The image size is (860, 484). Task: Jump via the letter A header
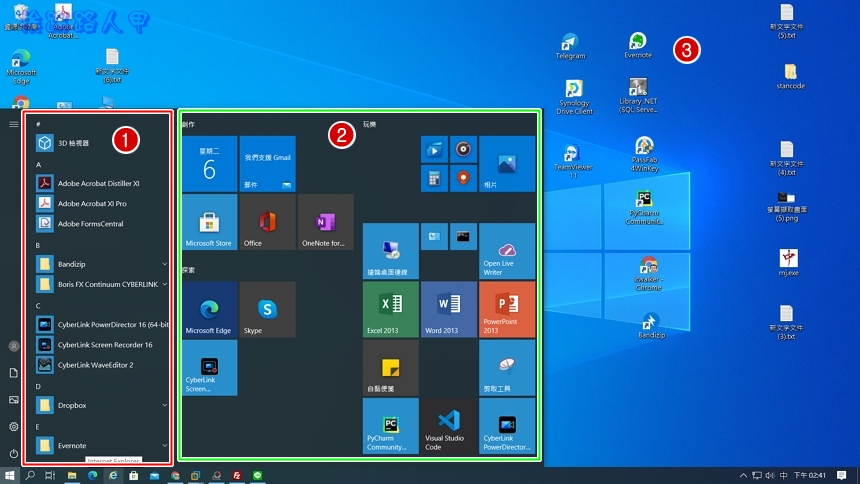(38, 165)
